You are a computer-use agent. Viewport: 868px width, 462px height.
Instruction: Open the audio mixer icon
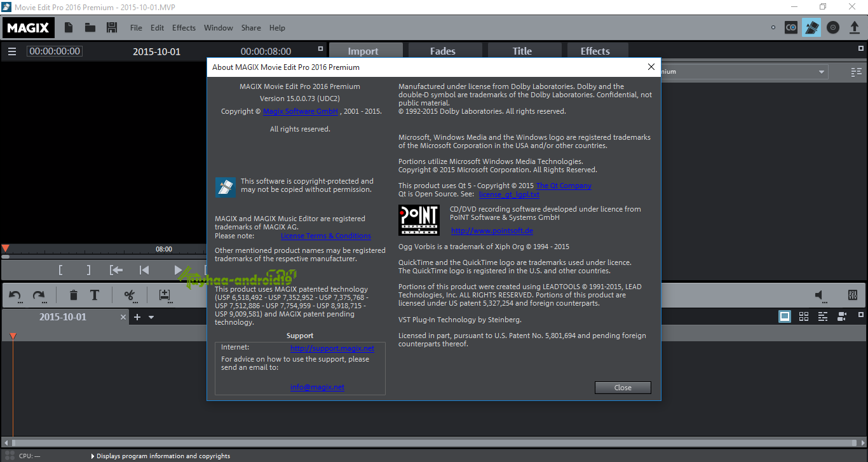click(853, 295)
